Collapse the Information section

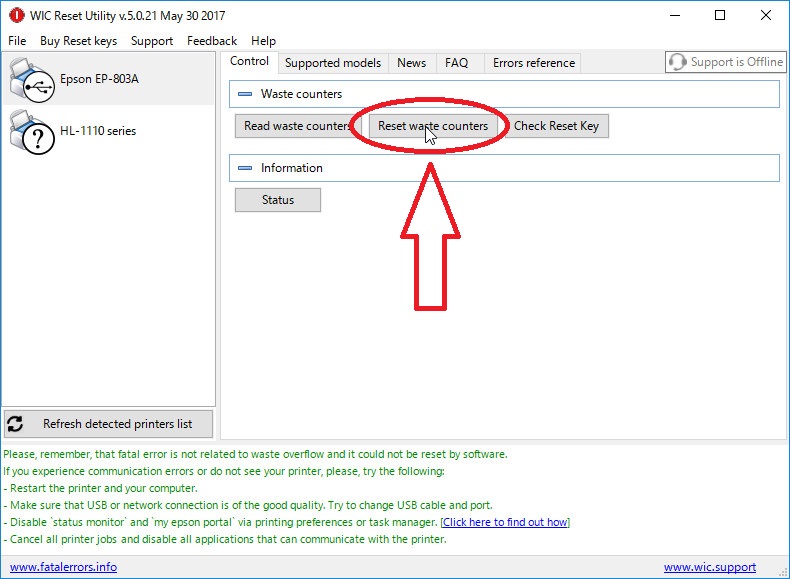[x=245, y=168]
